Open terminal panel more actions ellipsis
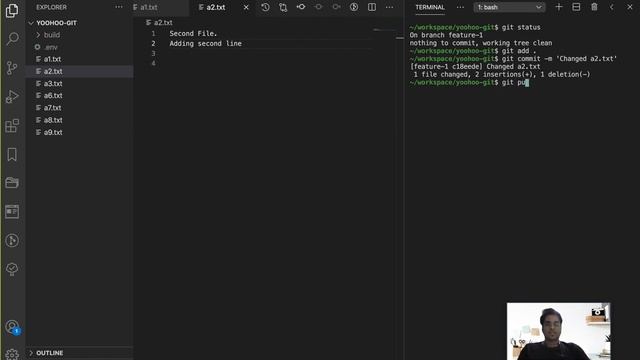Screen dimensions: 640x360 click(460, 7)
